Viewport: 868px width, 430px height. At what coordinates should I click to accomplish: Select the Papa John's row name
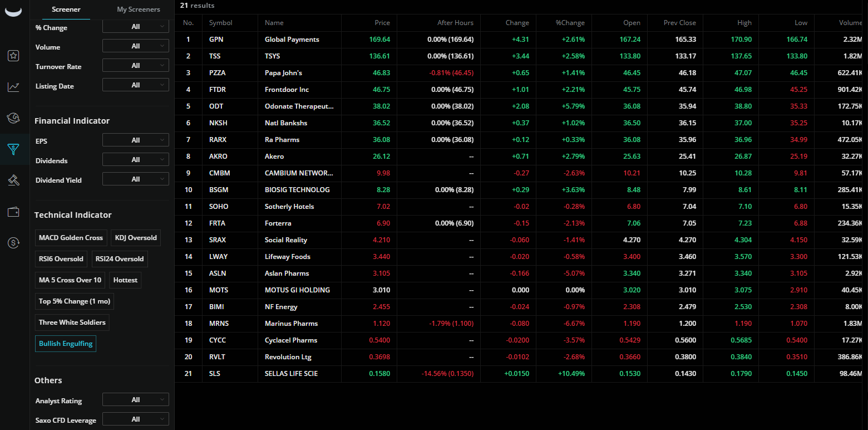[283, 73]
